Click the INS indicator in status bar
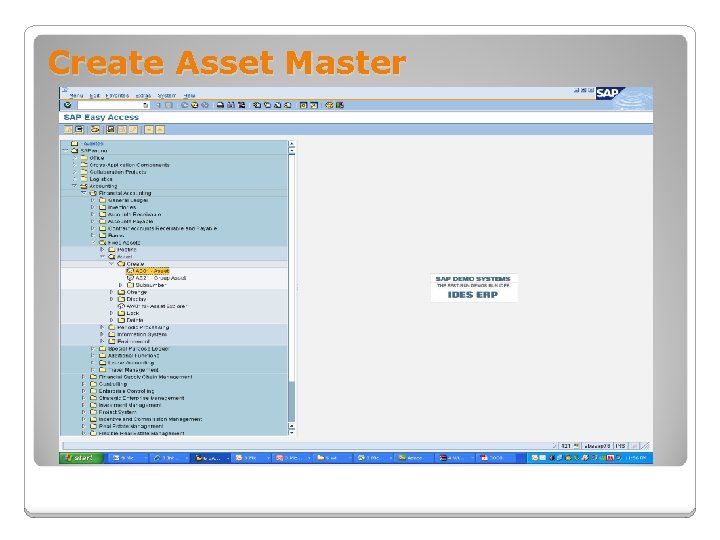 [620, 446]
